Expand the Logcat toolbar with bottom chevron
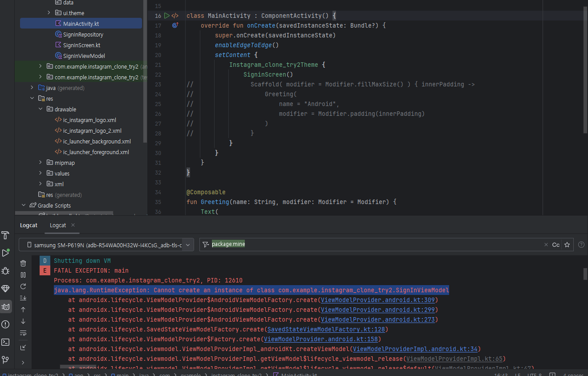The image size is (588, 376). (23, 363)
